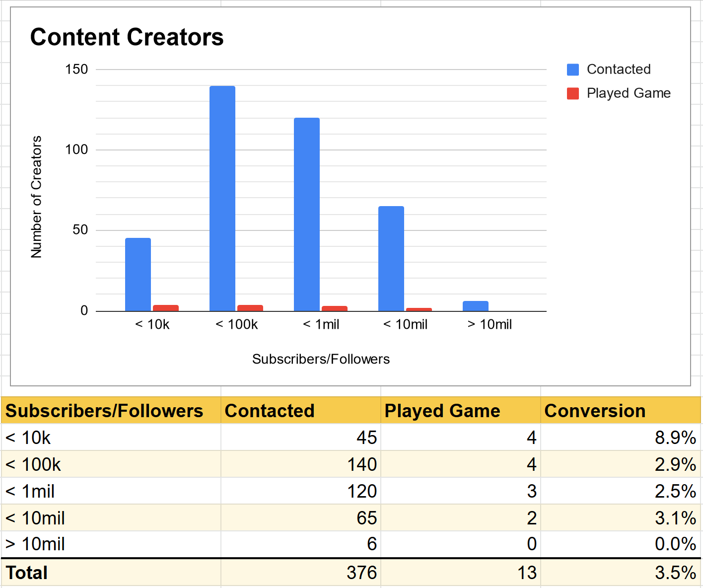Click the Conversion column header cell

(620, 411)
